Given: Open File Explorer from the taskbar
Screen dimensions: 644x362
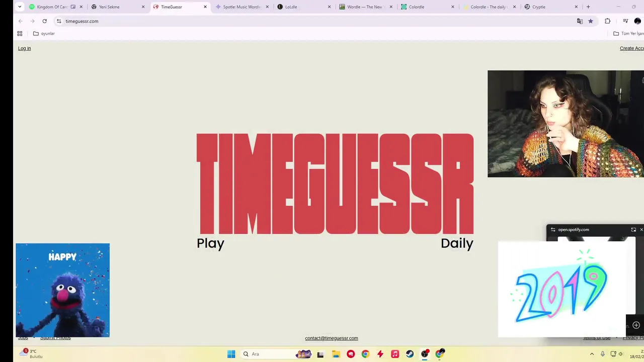Looking at the screenshot, I should pos(336,354).
